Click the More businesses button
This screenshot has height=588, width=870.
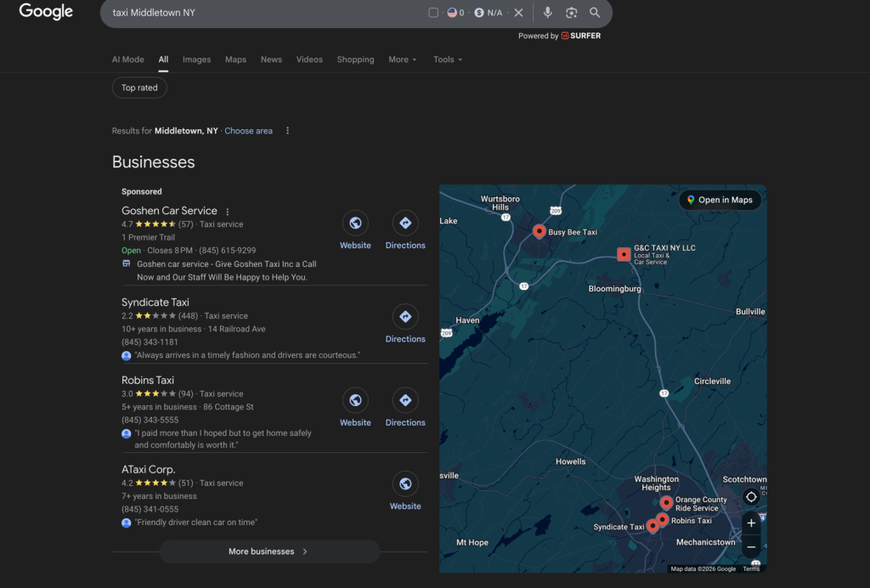268,551
